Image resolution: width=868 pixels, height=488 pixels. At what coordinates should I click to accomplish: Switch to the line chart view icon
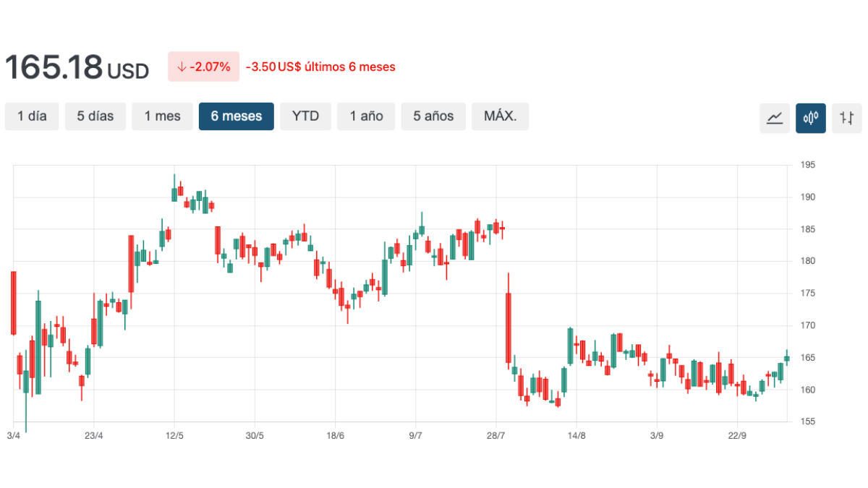coord(775,118)
